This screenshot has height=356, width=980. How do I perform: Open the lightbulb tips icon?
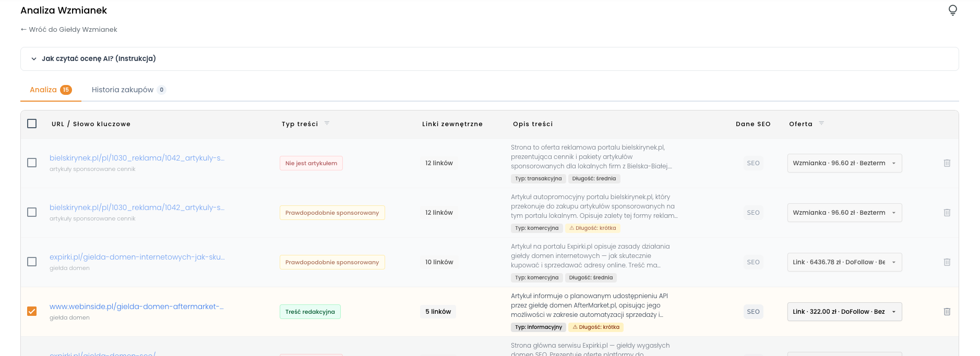[952, 10]
